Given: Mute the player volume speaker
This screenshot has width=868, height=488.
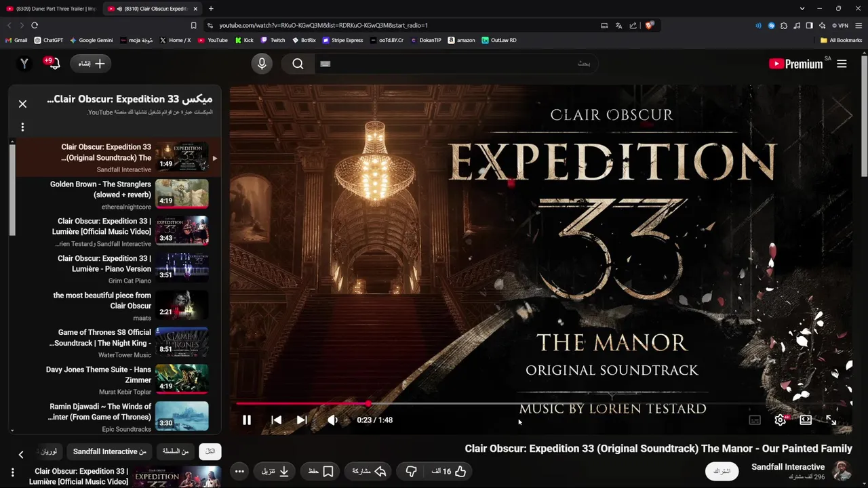Looking at the screenshot, I should tap(332, 420).
